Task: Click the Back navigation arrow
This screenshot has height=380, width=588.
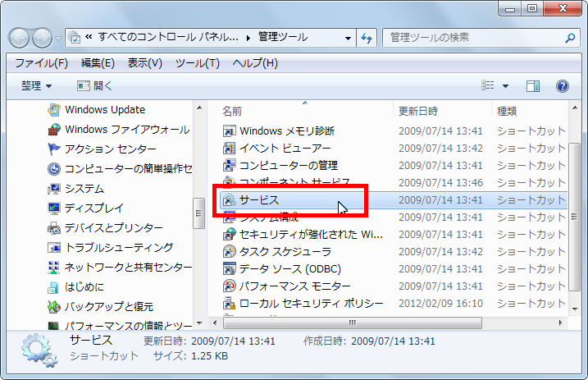Action: point(19,38)
